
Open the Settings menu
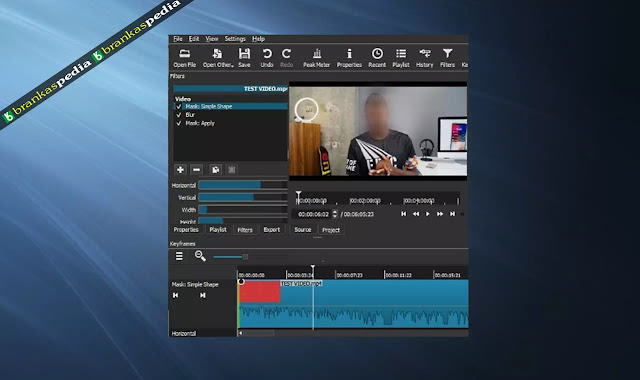(235, 39)
